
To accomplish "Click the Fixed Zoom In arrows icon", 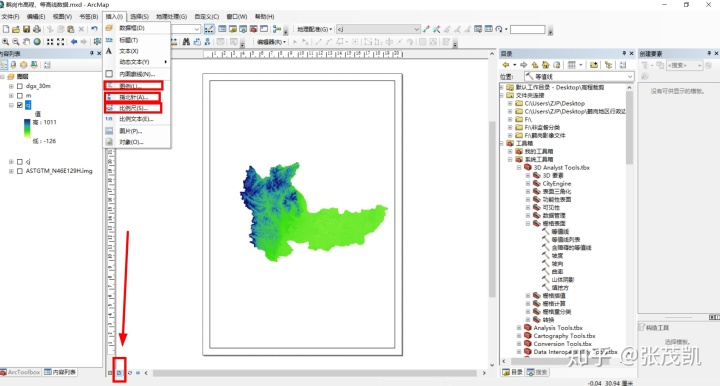I will pos(50,42).
